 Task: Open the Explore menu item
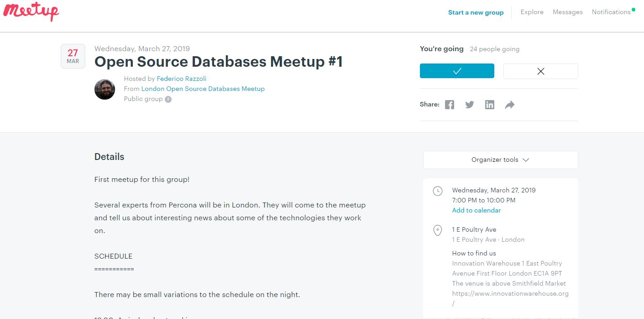(x=532, y=12)
